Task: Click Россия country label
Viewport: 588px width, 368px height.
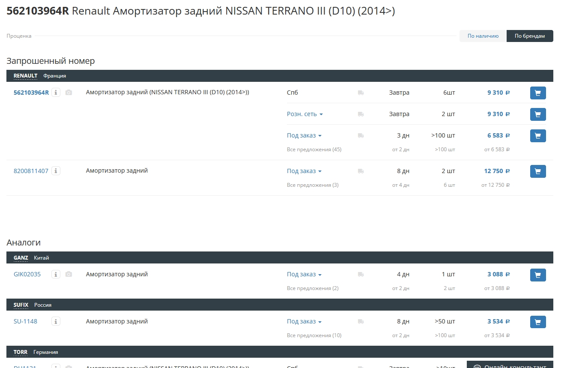Action: pos(43,305)
